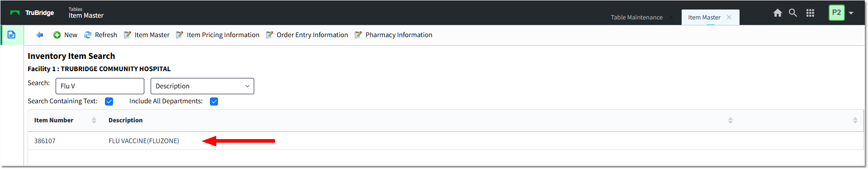Switch to Table Maintenance tab
Screen dimensions: 868x169
click(x=636, y=17)
